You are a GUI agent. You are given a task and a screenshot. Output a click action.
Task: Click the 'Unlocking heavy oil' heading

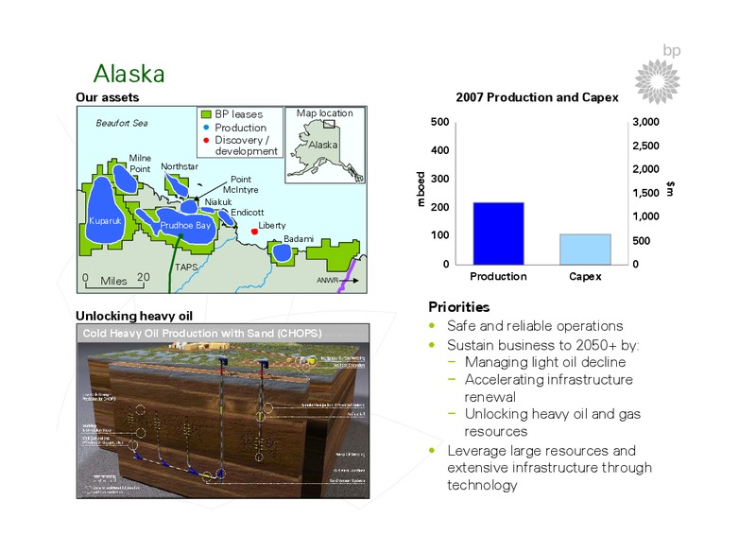pyautogui.click(x=134, y=316)
